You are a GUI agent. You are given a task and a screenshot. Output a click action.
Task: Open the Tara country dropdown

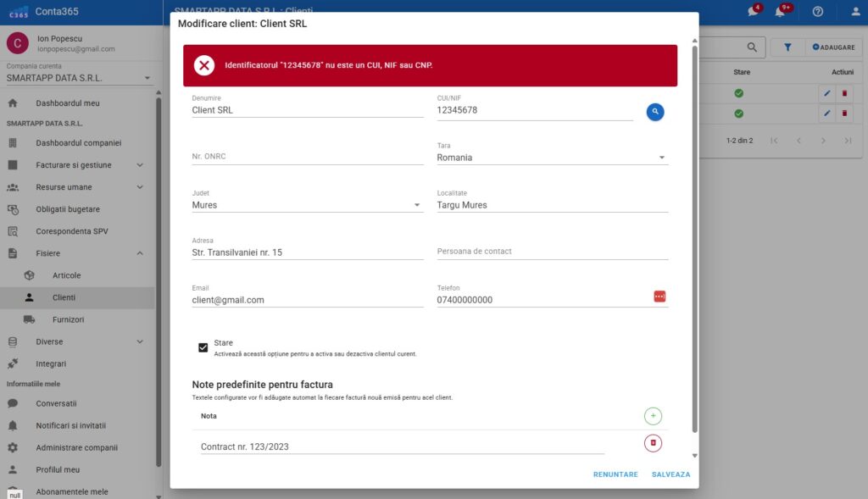pyautogui.click(x=661, y=158)
